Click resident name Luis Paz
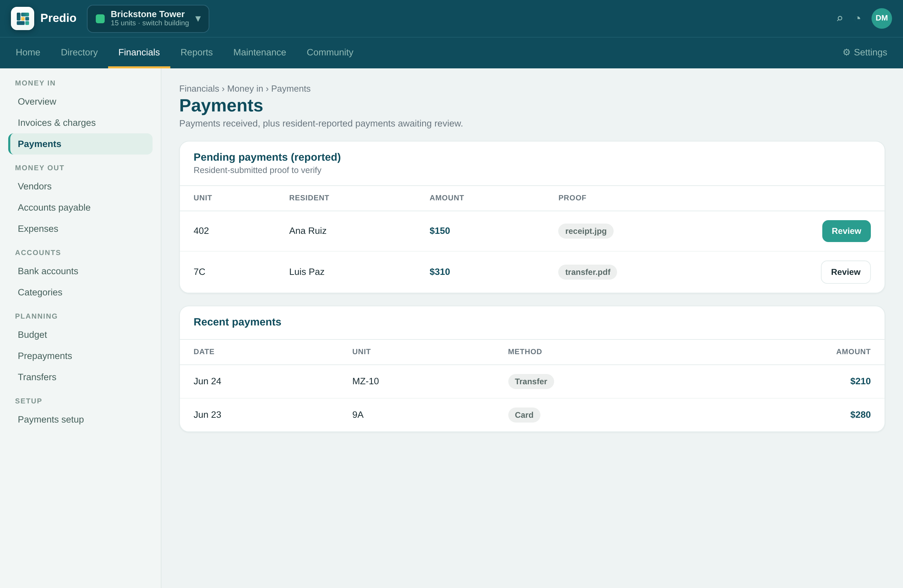 click(x=306, y=272)
